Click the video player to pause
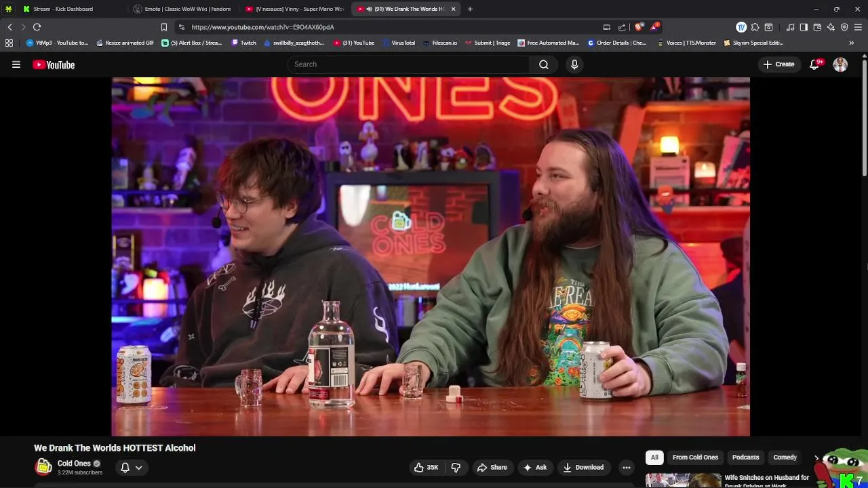The width and height of the screenshot is (868, 488). (431, 256)
